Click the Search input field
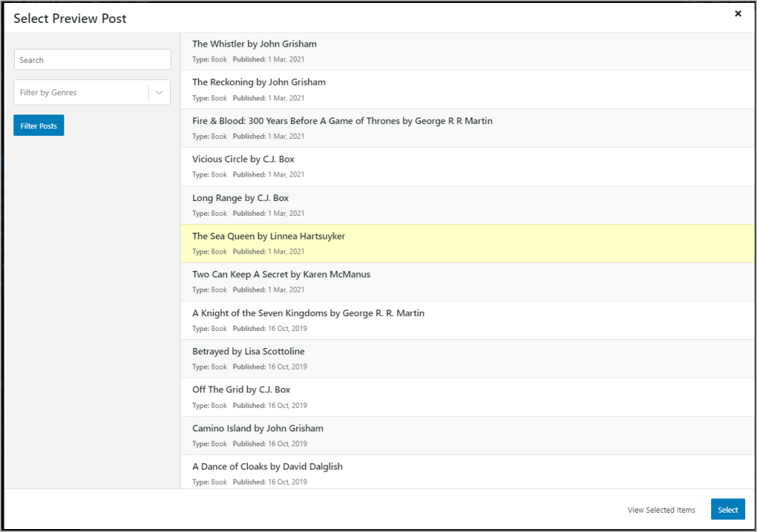This screenshot has height=532, width=757. point(92,60)
